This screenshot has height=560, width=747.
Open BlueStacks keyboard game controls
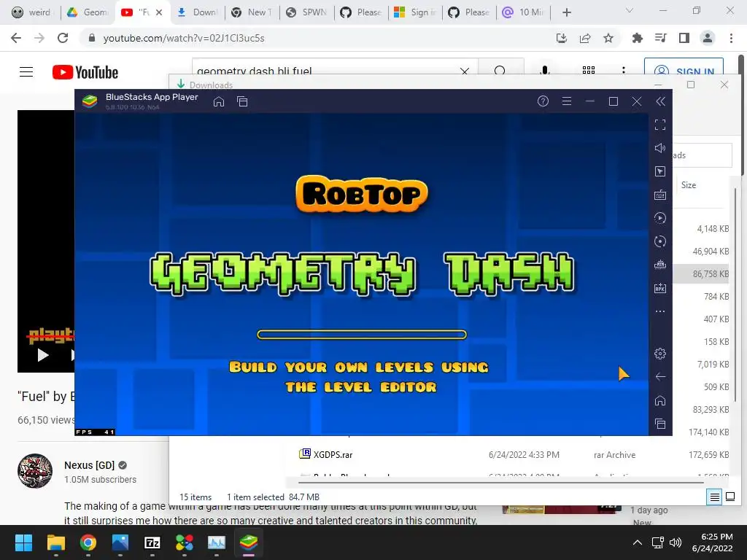click(x=660, y=195)
